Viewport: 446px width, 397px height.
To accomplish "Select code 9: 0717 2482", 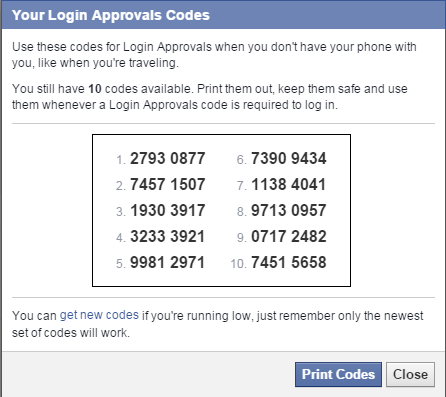I will (x=289, y=236).
